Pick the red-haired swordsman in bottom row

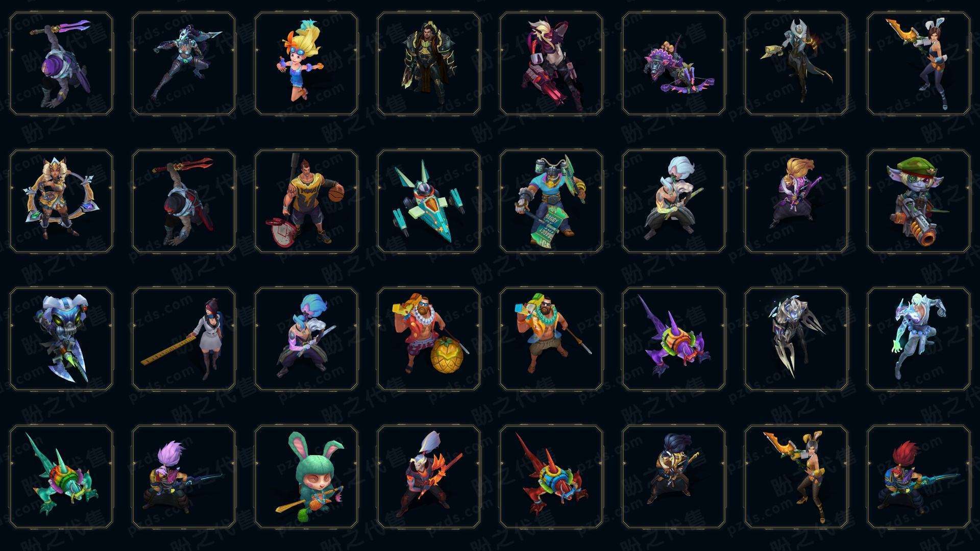click(x=919, y=477)
